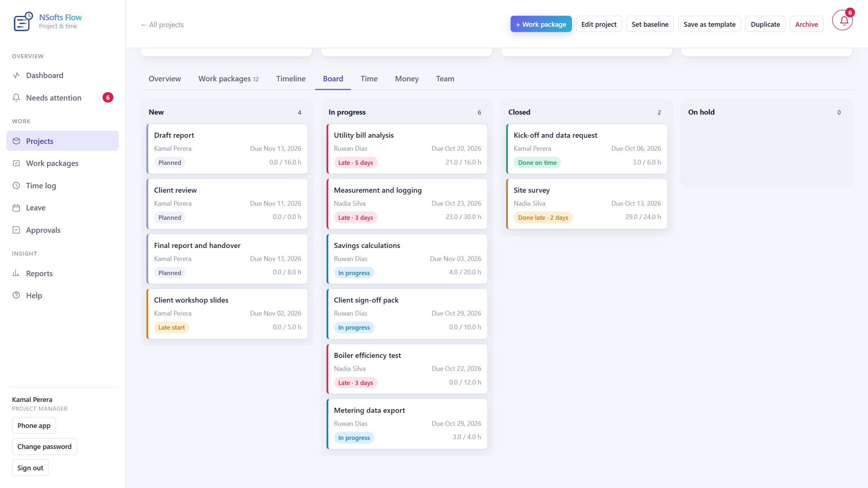The height and width of the screenshot is (488, 868).
Task: Open the Metering data export card
Action: [x=407, y=424]
